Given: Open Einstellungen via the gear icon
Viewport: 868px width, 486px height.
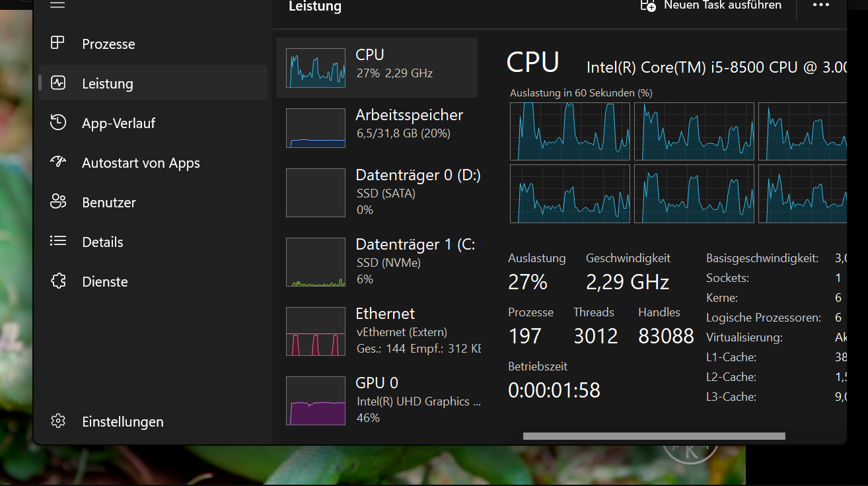Looking at the screenshot, I should 58,421.
